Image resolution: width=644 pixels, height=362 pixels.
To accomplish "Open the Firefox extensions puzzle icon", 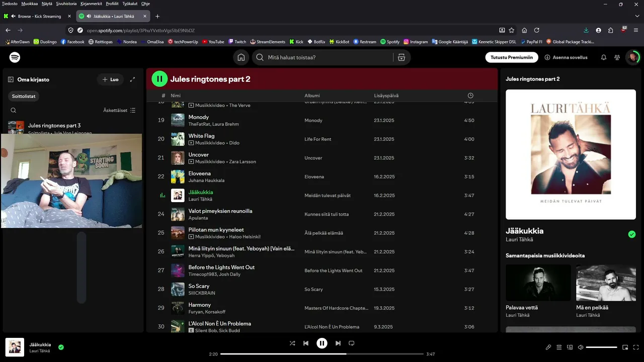I will click(x=611, y=30).
